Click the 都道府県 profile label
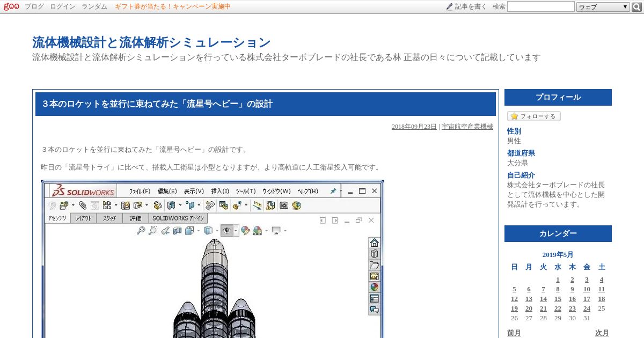Screen dimensions: 644x338 pos(521,153)
